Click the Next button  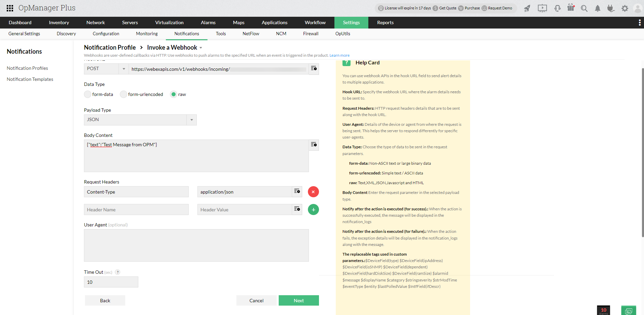298,300
